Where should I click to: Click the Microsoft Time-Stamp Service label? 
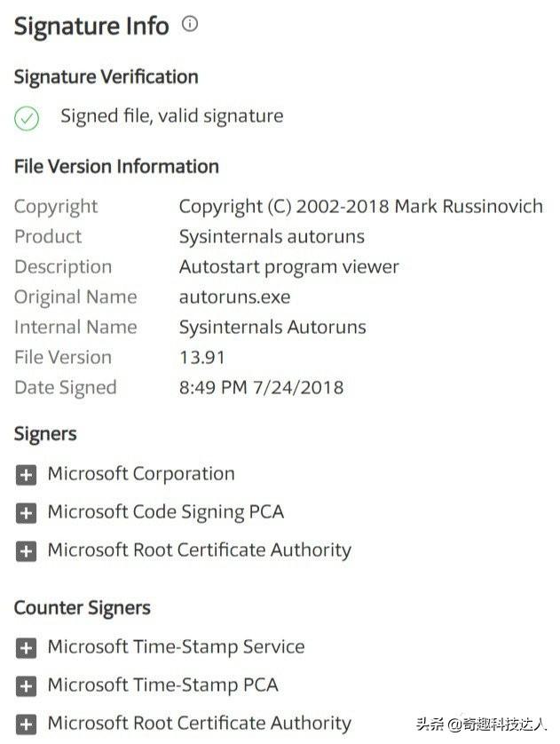177,646
